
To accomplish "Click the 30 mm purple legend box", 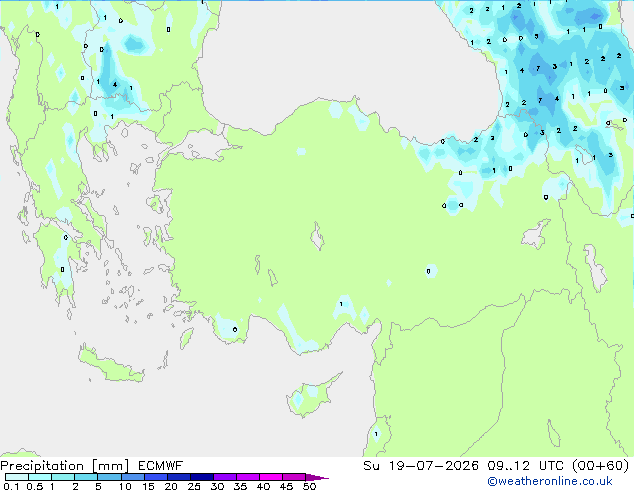I will pyautogui.click(x=225, y=477).
